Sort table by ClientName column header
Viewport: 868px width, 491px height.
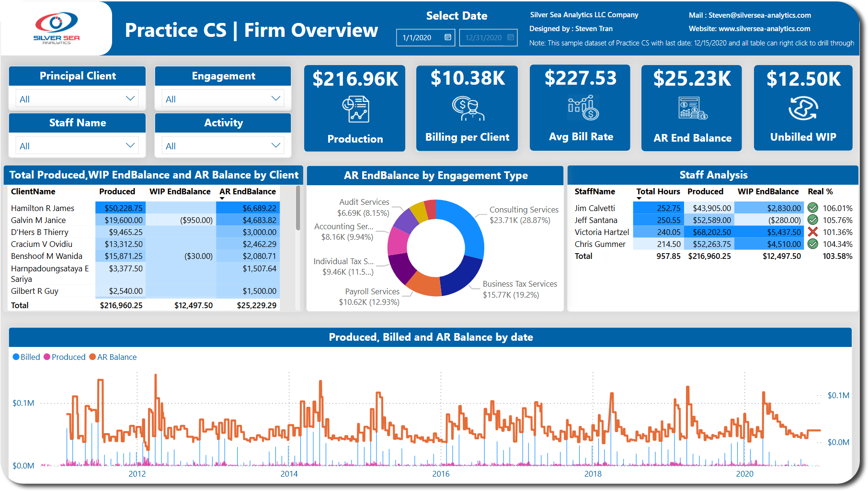(33, 191)
